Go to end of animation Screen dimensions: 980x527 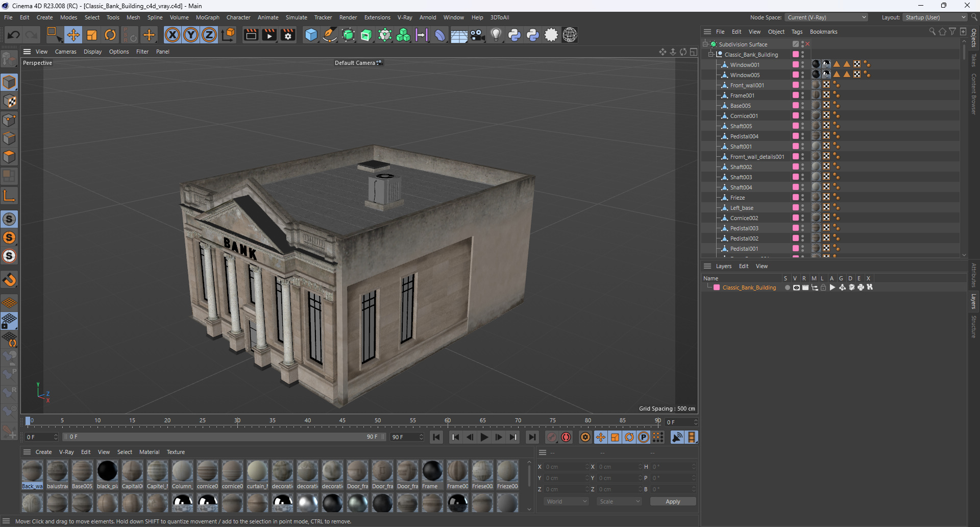(532, 437)
